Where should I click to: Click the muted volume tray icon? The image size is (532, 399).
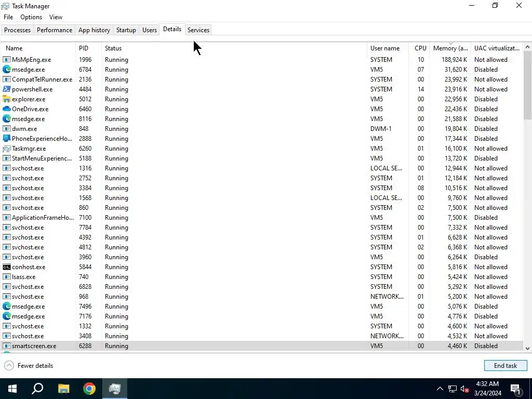(465, 389)
